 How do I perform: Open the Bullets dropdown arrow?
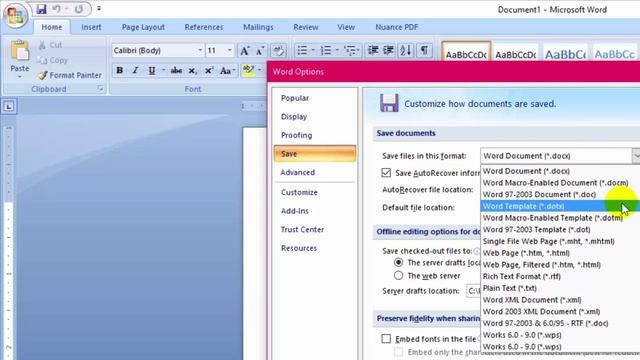[313, 50]
